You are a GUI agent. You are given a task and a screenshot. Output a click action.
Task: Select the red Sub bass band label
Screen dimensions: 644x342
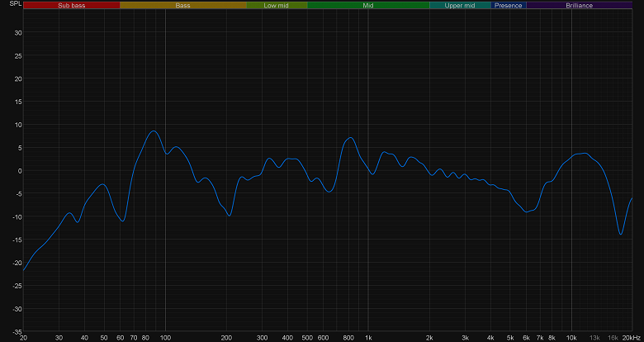pyautogui.click(x=72, y=5)
